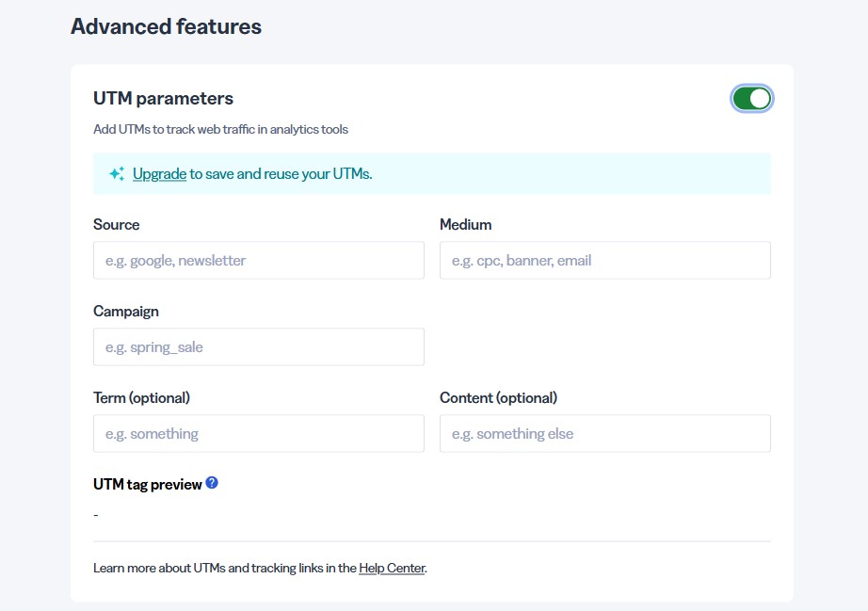Click into the Content (optional) field

click(605, 433)
